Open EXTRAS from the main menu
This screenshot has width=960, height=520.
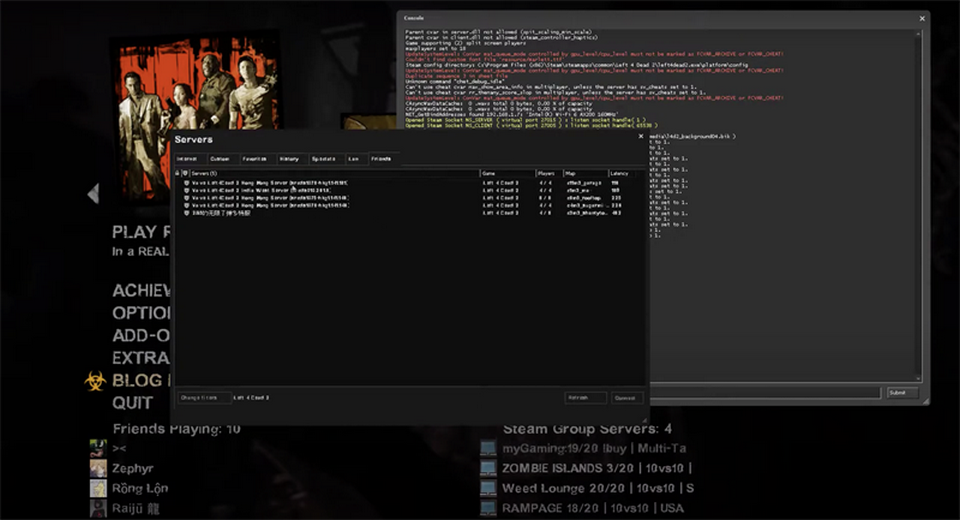tap(141, 358)
